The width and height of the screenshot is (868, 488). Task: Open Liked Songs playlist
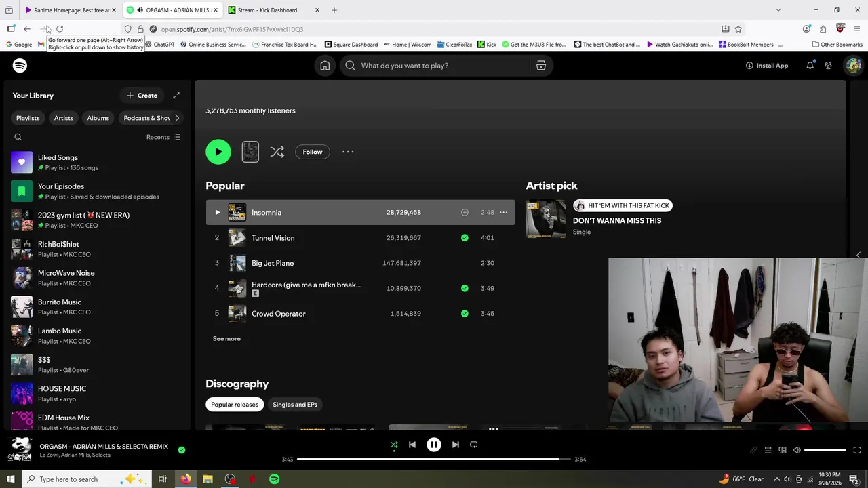click(x=96, y=163)
